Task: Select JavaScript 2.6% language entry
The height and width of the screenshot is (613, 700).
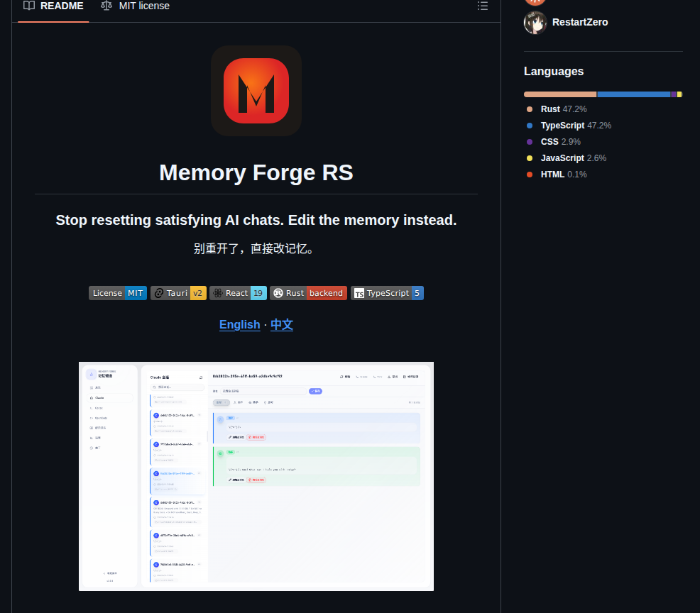Action: pos(567,158)
